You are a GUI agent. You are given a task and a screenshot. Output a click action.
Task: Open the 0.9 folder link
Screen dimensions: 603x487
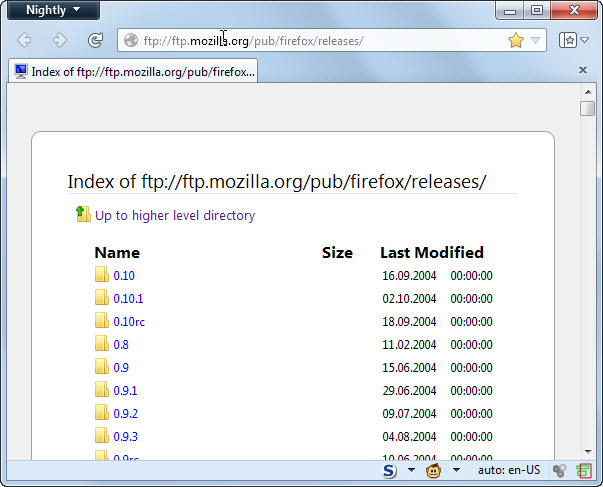(x=121, y=368)
